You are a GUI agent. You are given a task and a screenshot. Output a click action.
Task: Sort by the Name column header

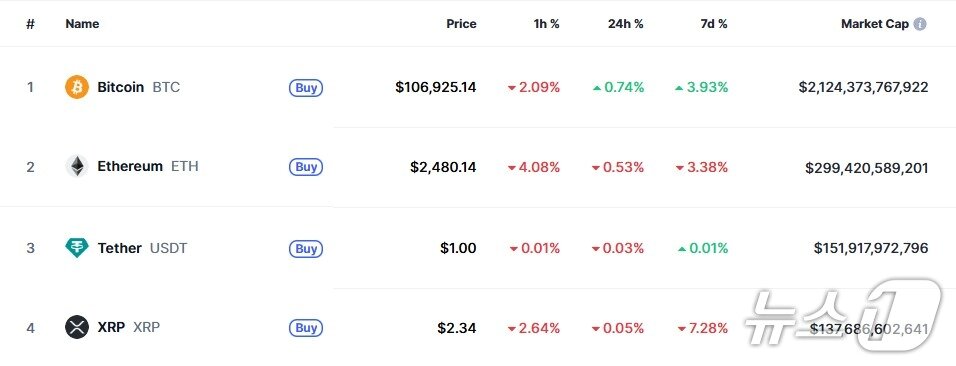point(82,24)
